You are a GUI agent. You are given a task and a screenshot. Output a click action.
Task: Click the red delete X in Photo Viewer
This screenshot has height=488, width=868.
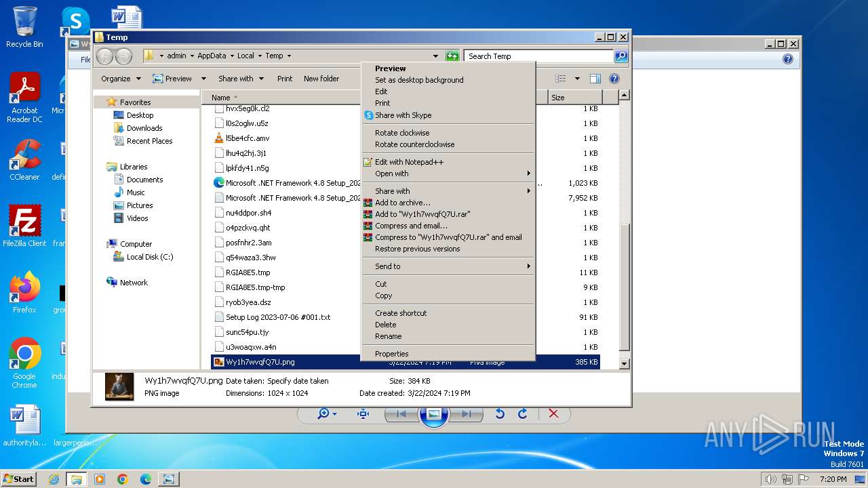click(x=553, y=414)
